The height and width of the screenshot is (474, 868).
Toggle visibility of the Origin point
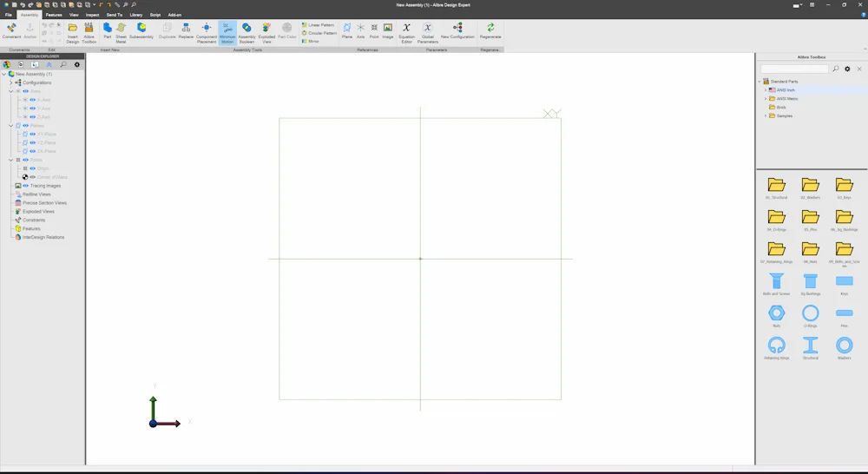click(x=32, y=168)
